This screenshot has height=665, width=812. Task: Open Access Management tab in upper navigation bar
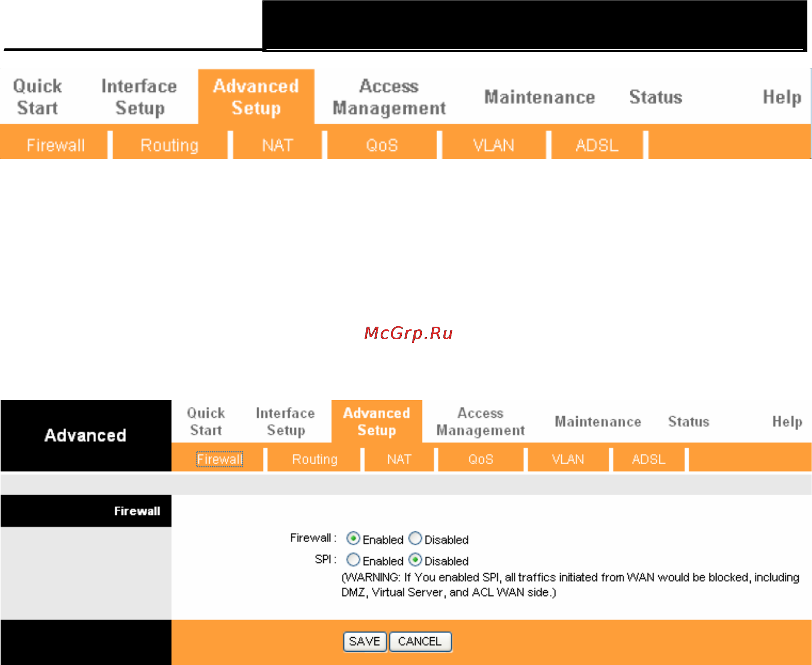[x=389, y=97]
